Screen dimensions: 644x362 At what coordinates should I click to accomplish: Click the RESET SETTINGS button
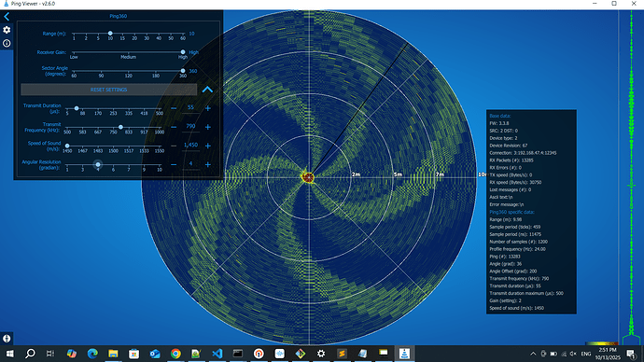pyautogui.click(x=109, y=90)
